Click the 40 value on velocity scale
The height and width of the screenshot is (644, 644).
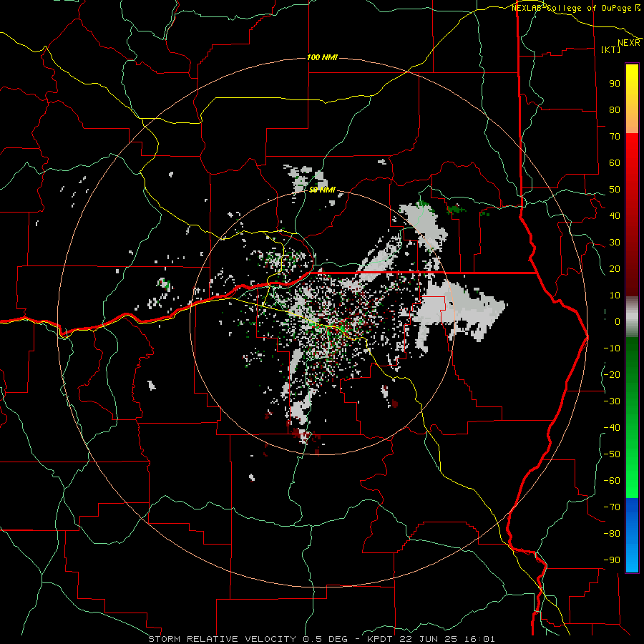615,215
